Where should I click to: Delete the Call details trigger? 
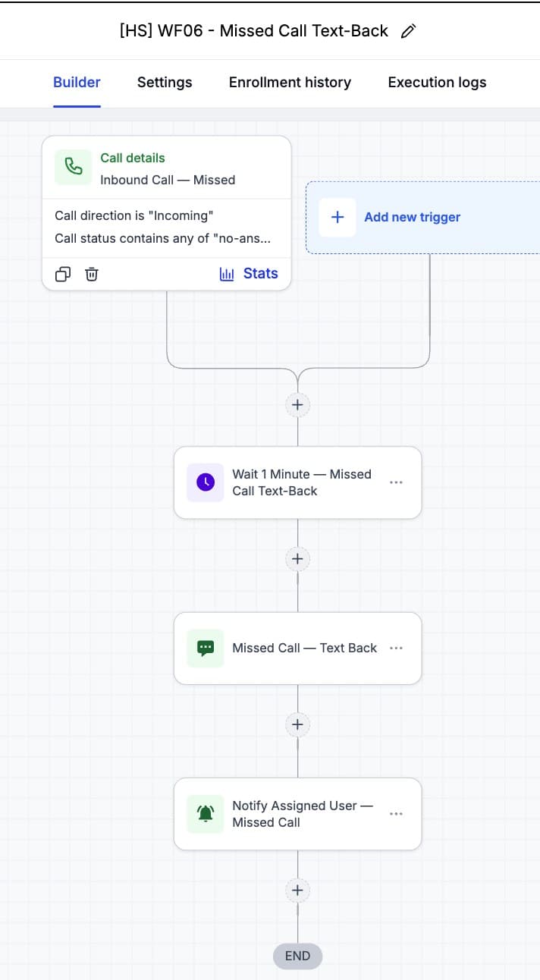[92, 274]
